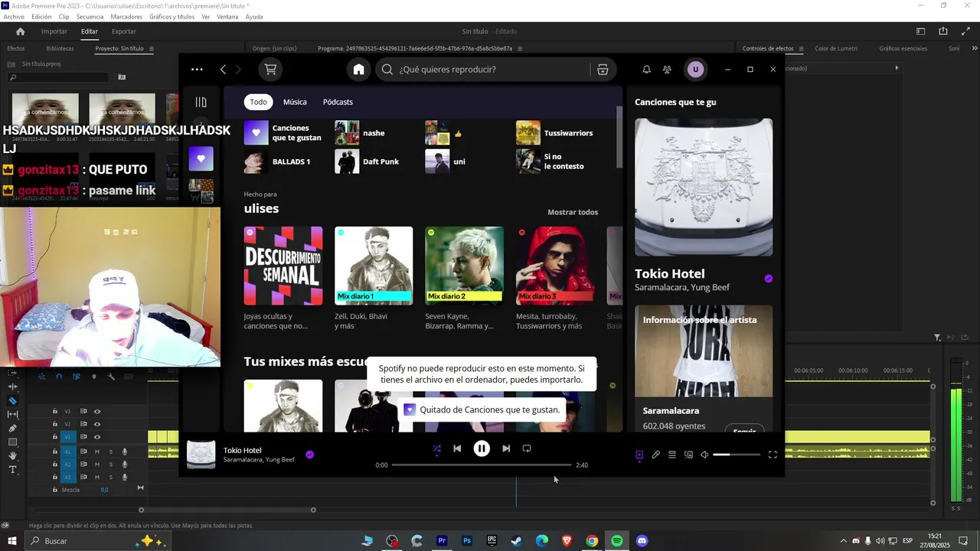Pause Spotify playback
980x551 pixels.
tap(482, 448)
